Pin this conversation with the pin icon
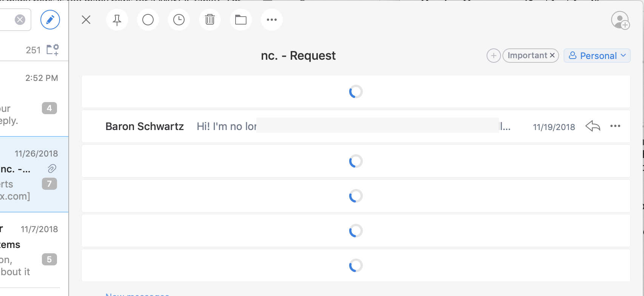Screen dimensions: 644x296 pos(117,20)
